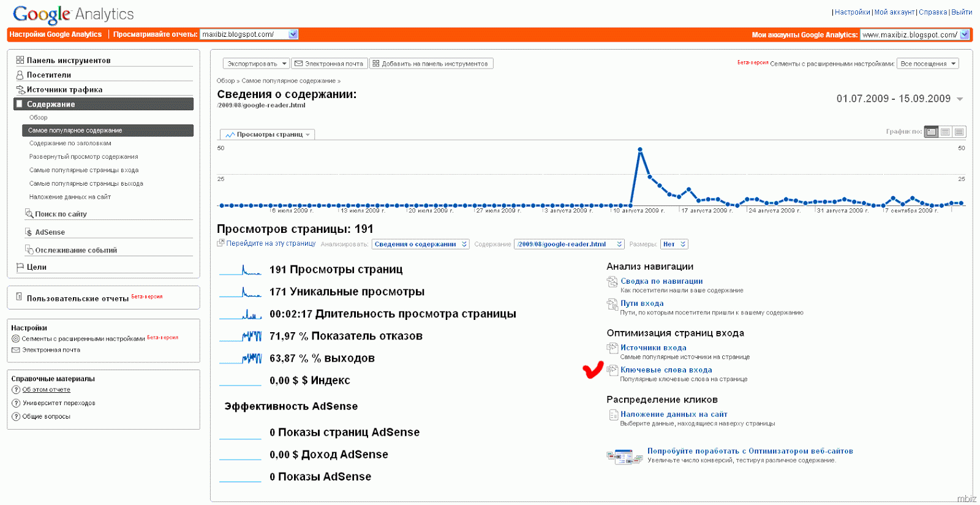The image size is (980, 505).
Task: Open the Сведения о содержании analysis dropdown
Action: tap(421, 244)
